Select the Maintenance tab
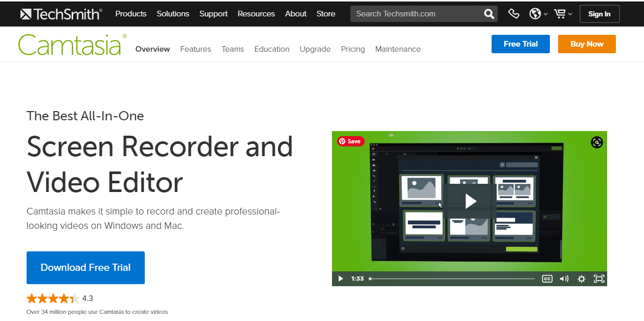Image resolution: width=644 pixels, height=321 pixels. pyautogui.click(x=398, y=49)
